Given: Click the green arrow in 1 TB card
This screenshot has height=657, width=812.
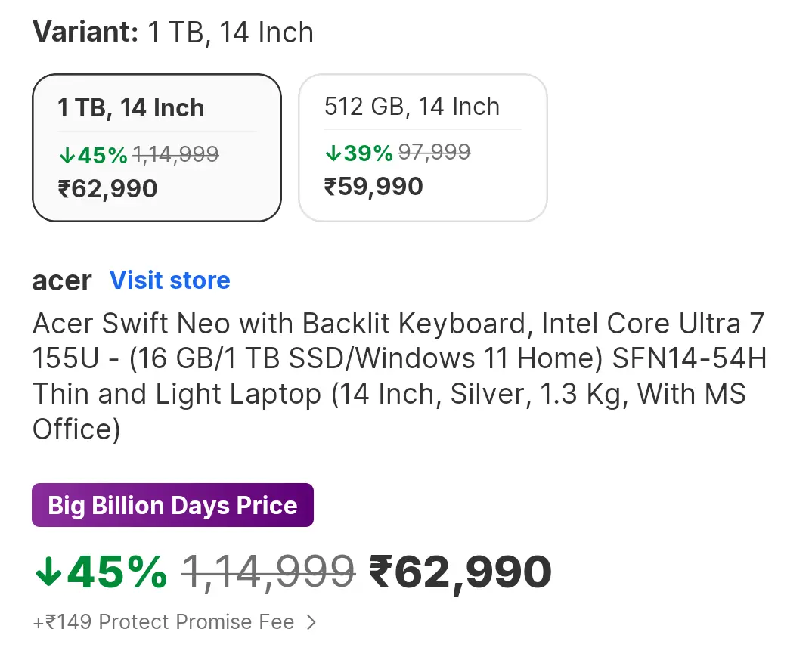Looking at the screenshot, I should tap(67, 156).
